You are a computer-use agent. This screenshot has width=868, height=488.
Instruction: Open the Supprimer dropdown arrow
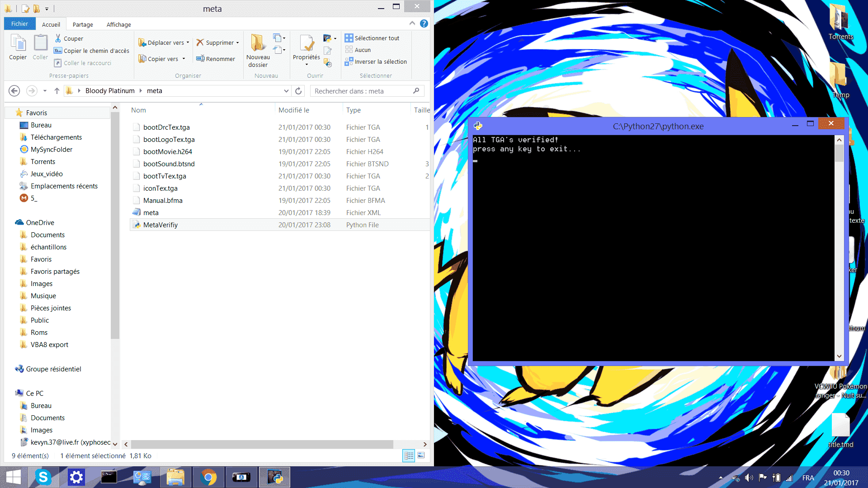point(237,42)
